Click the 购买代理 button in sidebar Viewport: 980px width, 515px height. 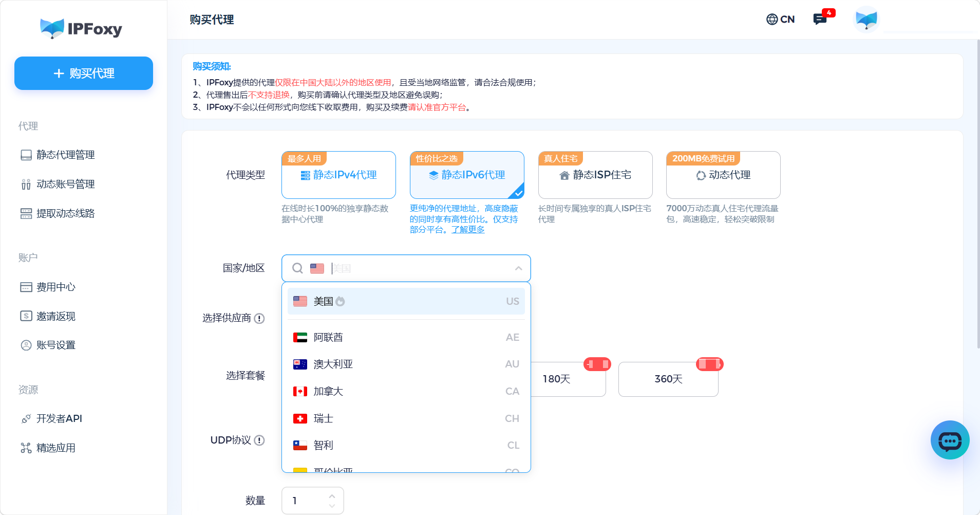tap(84, 73)
